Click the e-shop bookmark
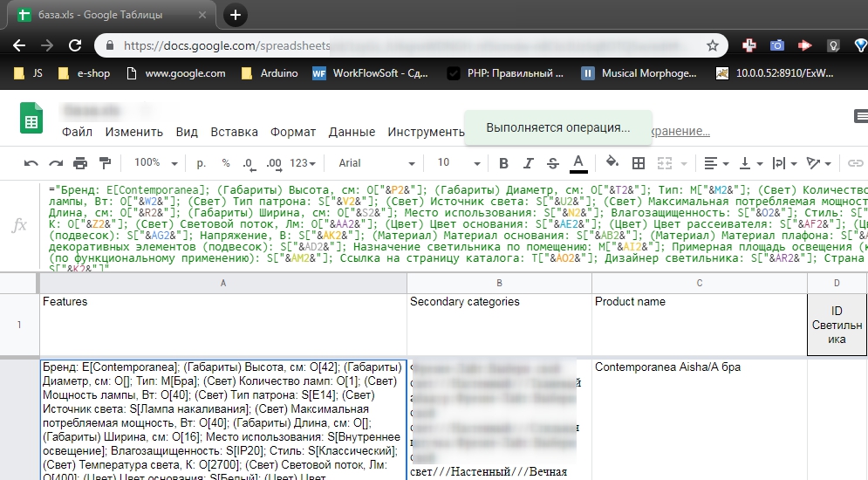This screenshot has width=868, height=480. [x=85, y=73]
